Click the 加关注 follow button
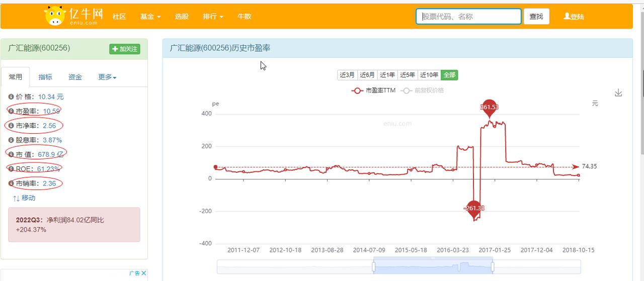 coord(125,49)
